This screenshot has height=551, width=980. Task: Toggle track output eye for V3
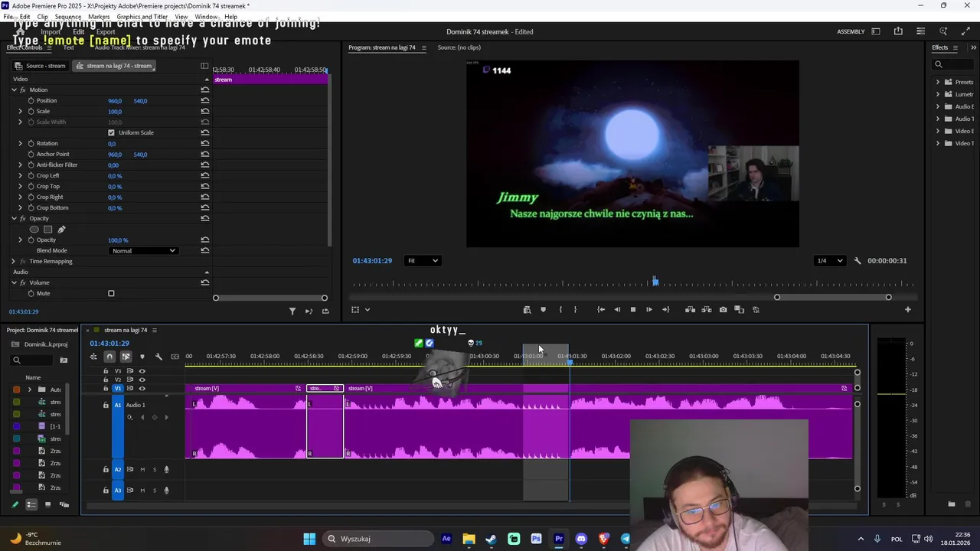tap(142, 371)
